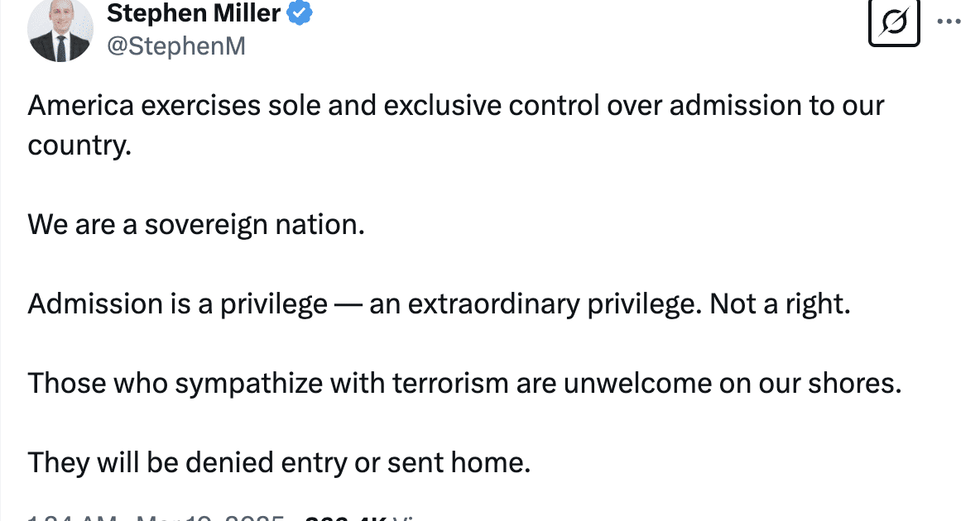This screenshot has width=980, height=521.
Task: Click the text "Admission is a privilege"
Action: coord(177,304)
